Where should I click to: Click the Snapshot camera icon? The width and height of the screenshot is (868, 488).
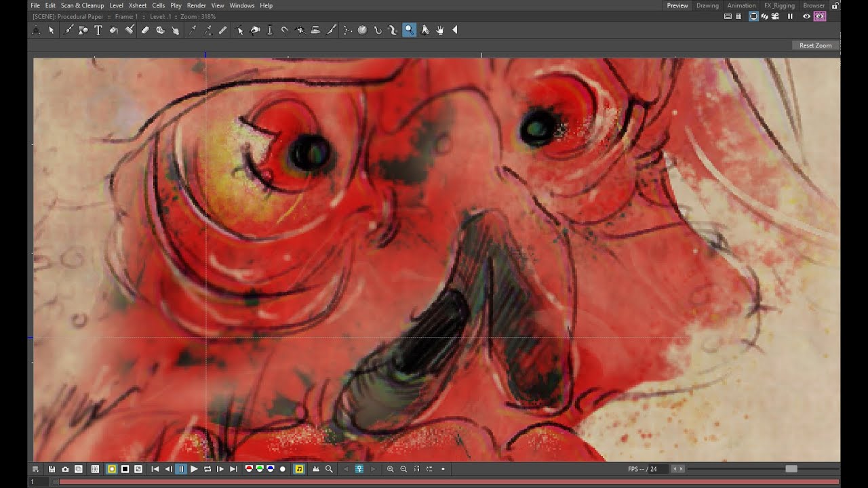(x=65, y=469)
